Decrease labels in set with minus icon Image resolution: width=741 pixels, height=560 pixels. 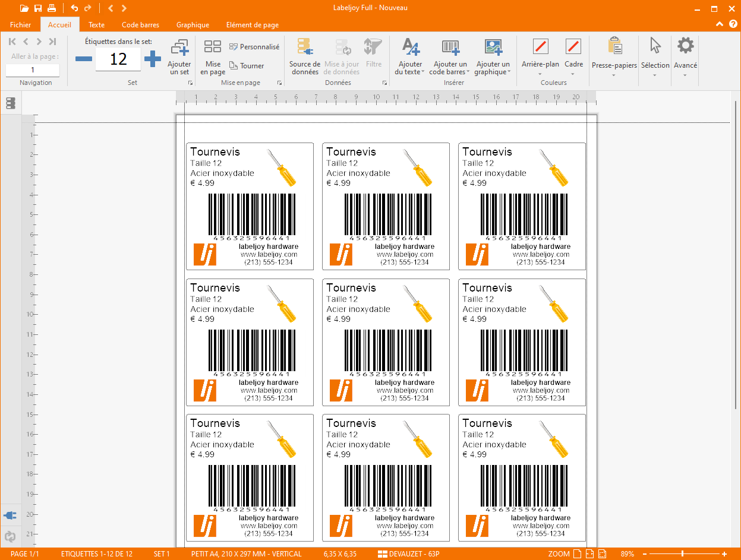coord(84,59)
